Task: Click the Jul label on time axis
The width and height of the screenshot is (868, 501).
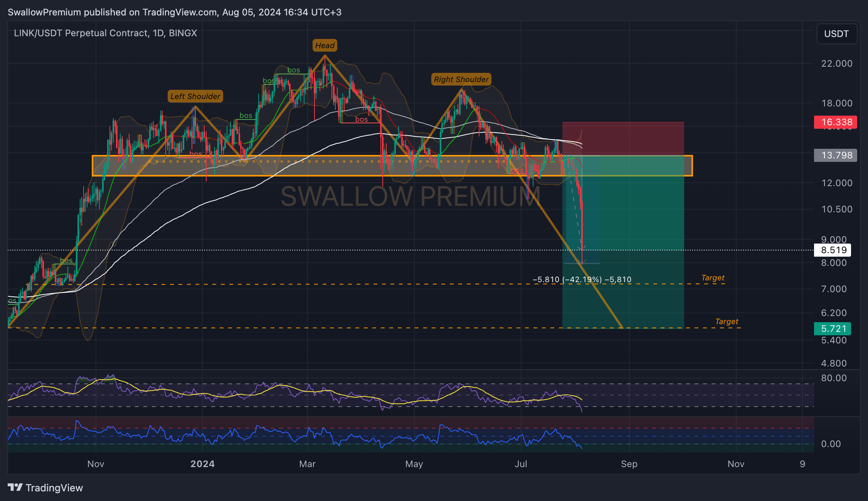Action: point(521,464)
